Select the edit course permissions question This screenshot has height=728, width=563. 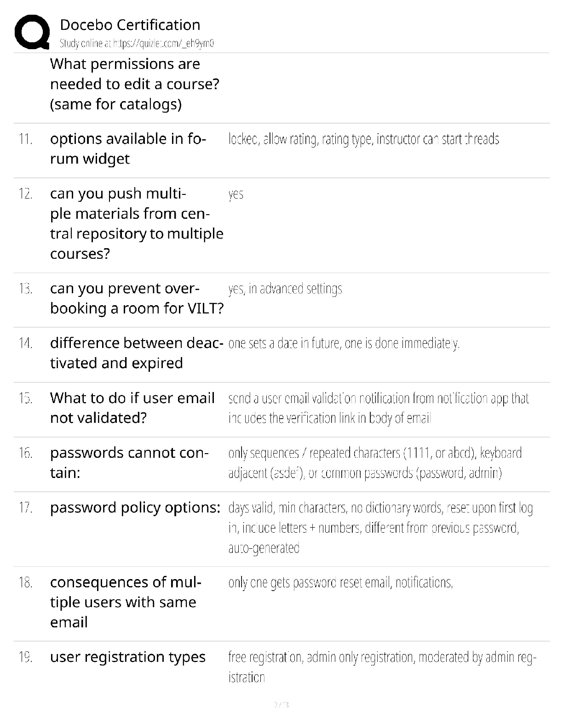[x=134, y=84]
